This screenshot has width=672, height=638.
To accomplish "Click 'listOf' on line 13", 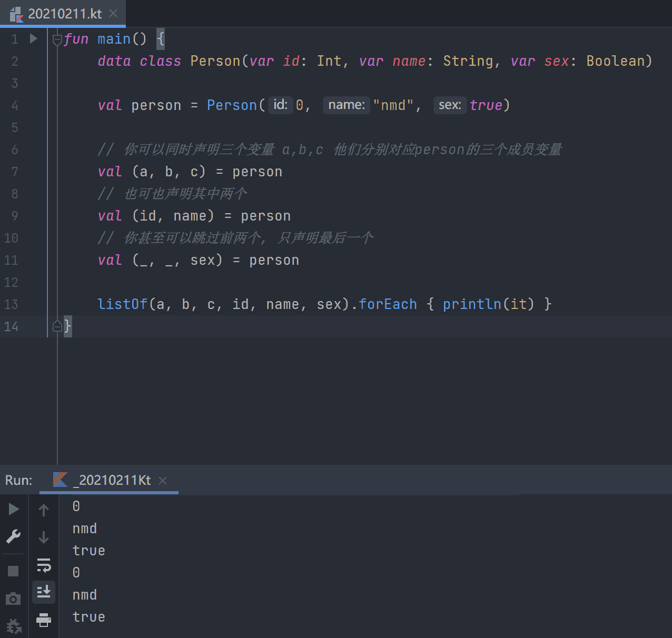I will pos(123,304).
